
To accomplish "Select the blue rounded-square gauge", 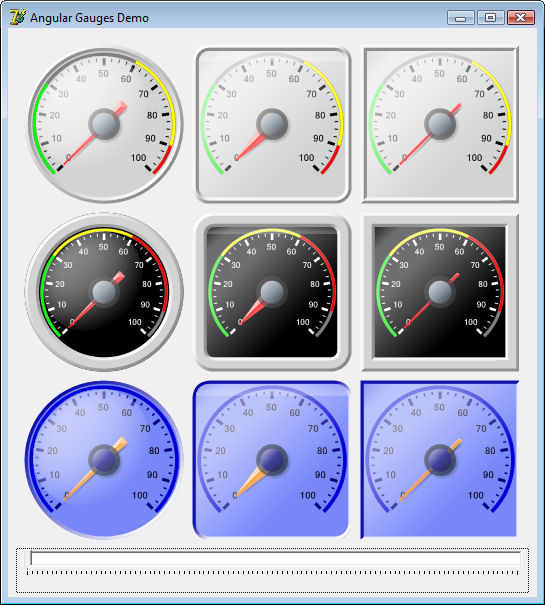I will coord(271,460).
